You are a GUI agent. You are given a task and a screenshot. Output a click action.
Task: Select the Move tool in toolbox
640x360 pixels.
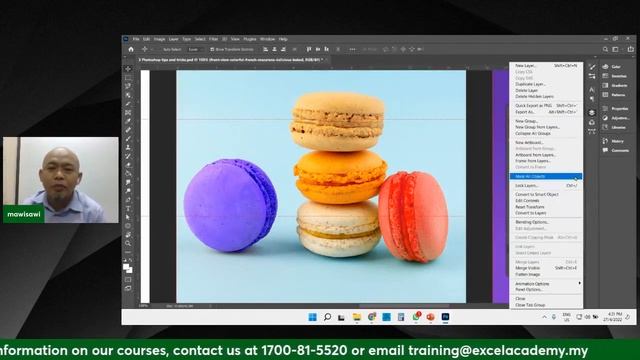pyautogui.click(x=128, y=69)
